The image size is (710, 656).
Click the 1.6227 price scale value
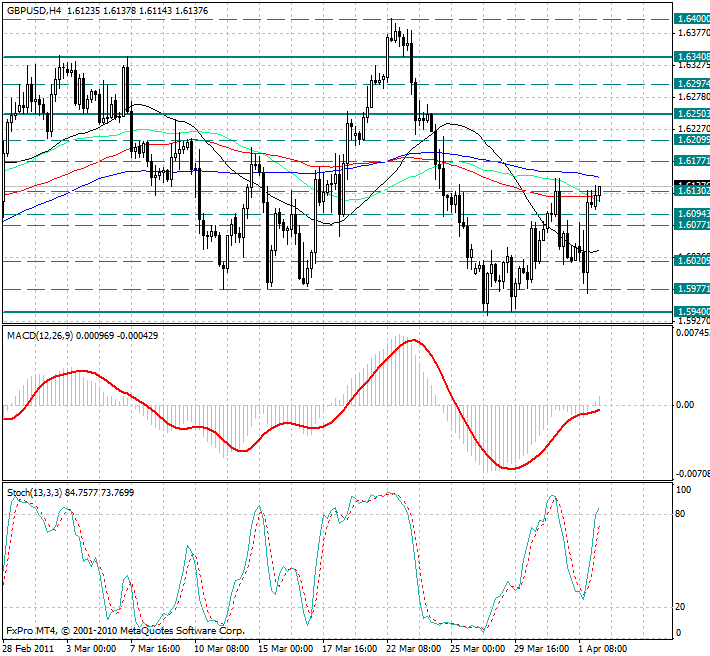pyautogui.click(x=693, y=129)
